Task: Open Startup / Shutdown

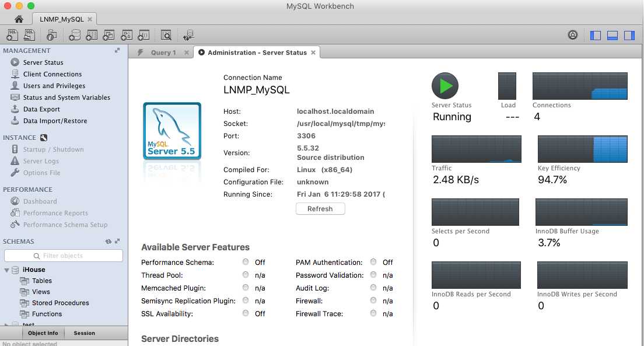Action: click(x=53, y=149)
